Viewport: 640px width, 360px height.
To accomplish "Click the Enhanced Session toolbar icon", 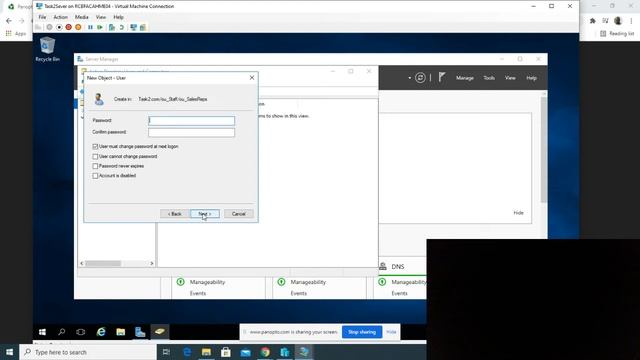I will click(x=133, y=27).
